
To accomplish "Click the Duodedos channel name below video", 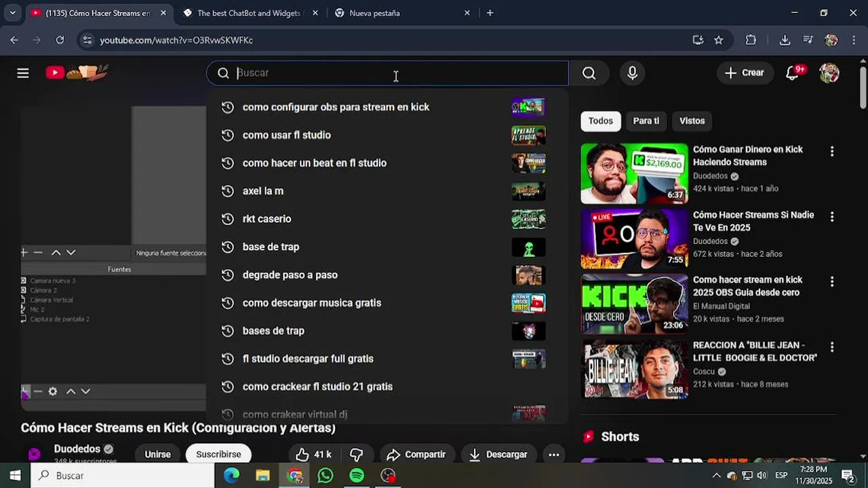I will pyautogui.click(x=77, y=449).
